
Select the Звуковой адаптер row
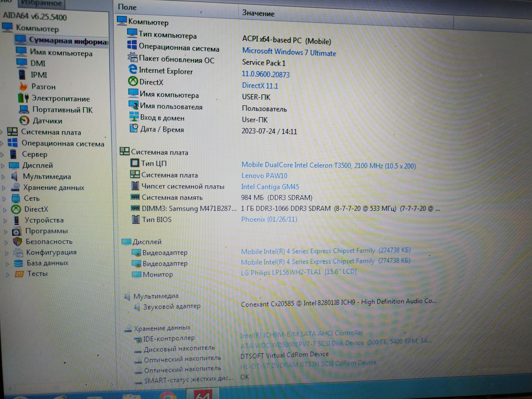click(171, 306)
